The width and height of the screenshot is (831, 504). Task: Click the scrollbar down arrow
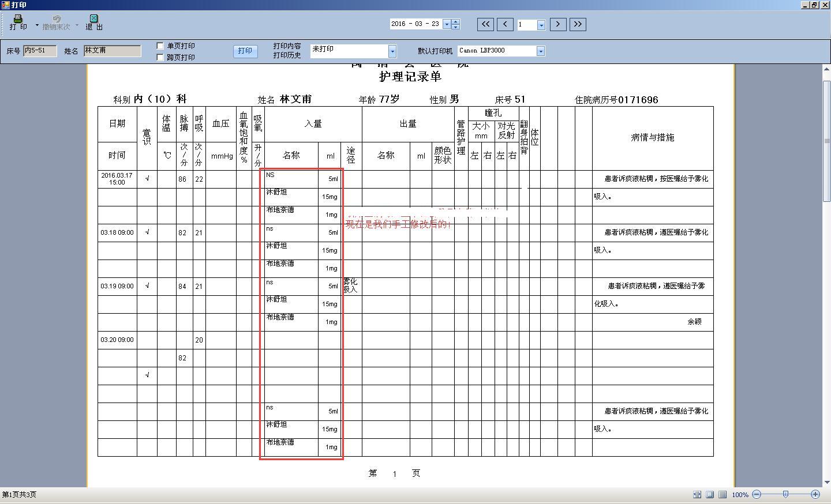(x=826, y=483)
